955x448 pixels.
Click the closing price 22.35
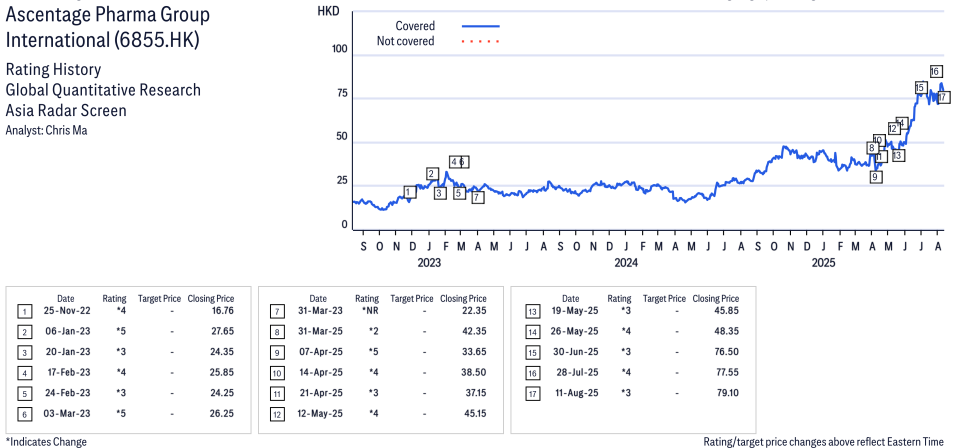click(x=473, y=310)
